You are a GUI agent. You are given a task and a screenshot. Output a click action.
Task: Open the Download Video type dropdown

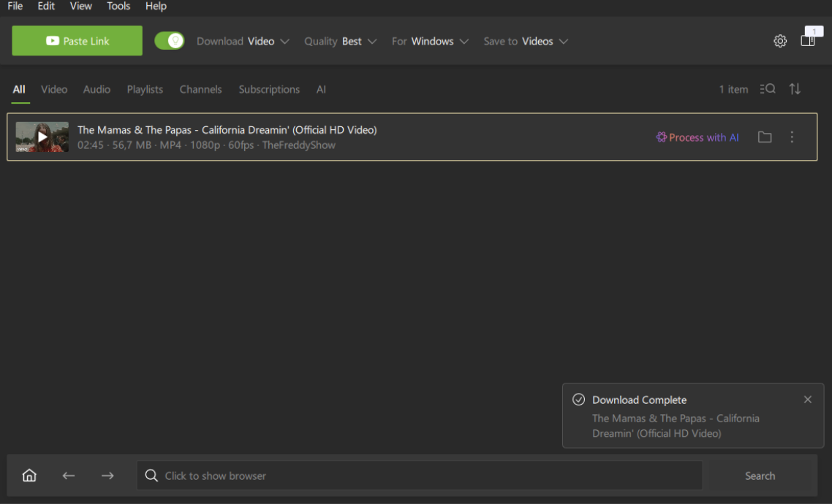(x=243, y=42)
